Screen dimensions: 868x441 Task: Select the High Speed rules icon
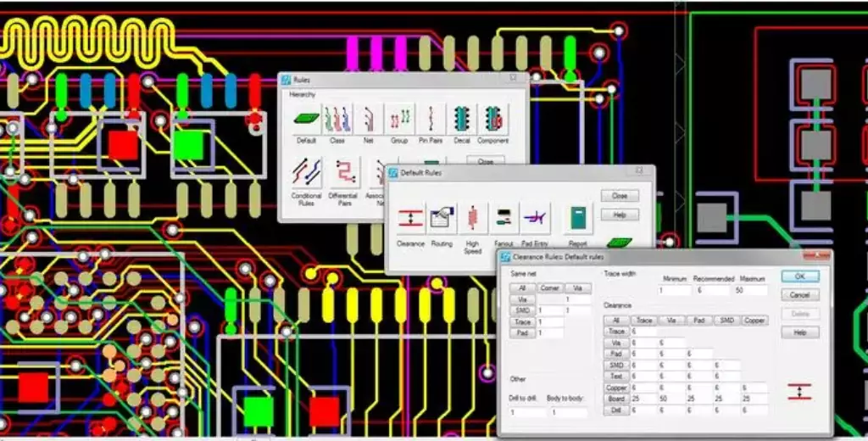coord(472,219)
